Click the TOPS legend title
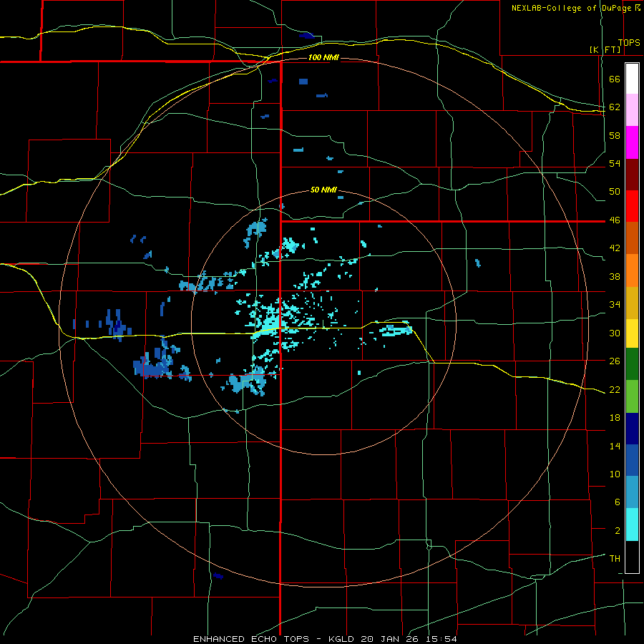Image resolution: width=644 pixels, height=644 pixels. click(x=629, y=43)
